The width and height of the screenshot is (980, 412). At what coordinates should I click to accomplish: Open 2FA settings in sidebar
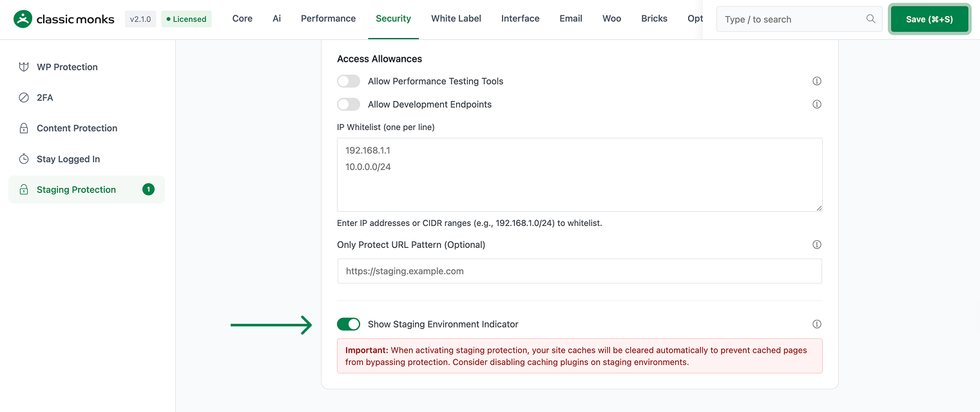coord(86,98)
